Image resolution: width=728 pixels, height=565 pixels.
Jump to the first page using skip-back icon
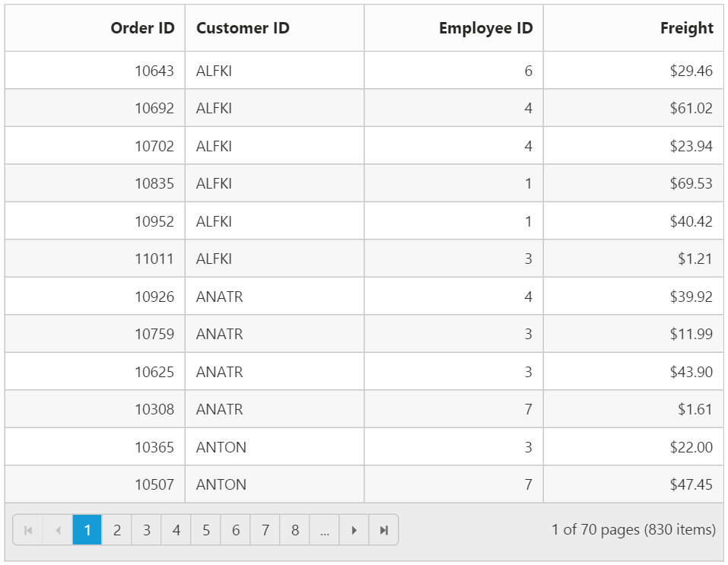pos(28,530)
